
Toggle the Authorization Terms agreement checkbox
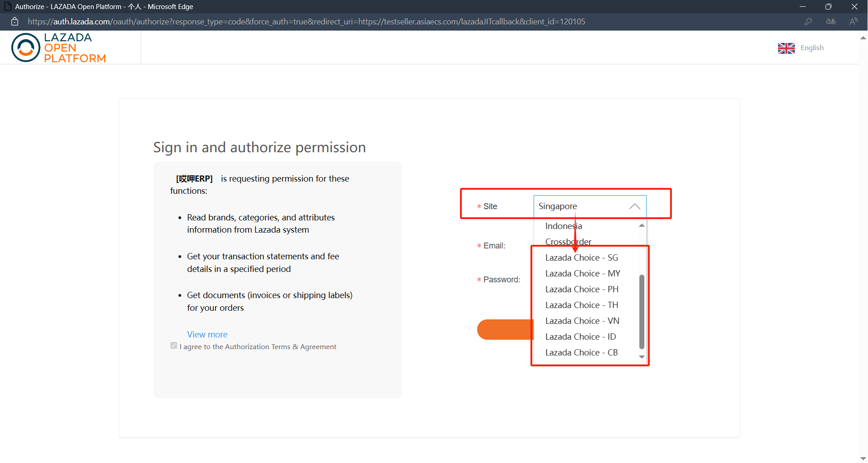coord(174,346)
